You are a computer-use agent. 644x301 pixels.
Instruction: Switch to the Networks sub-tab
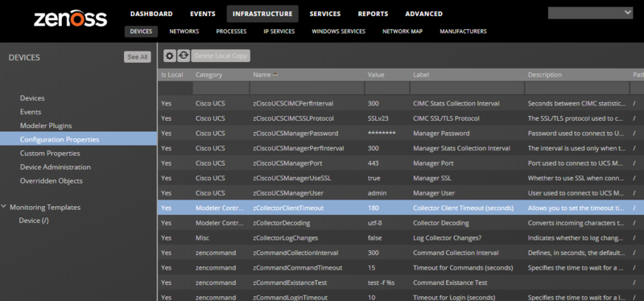click(x=184, y=31)
